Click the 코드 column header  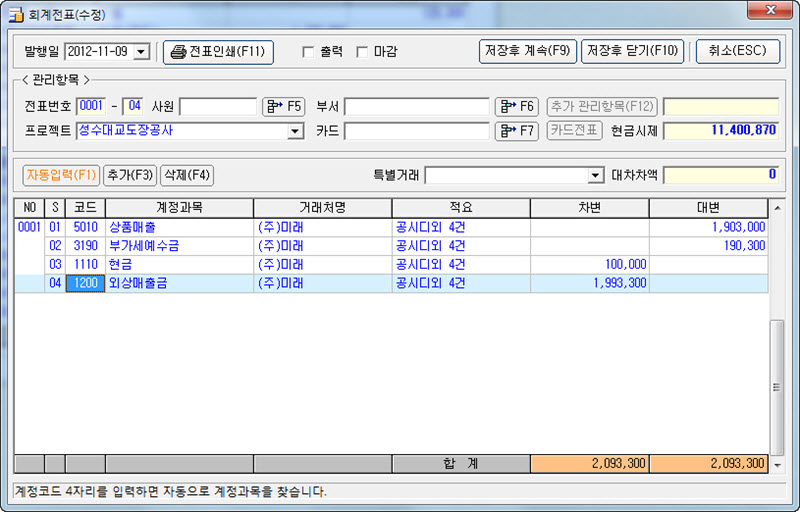[x=85, y=208]
